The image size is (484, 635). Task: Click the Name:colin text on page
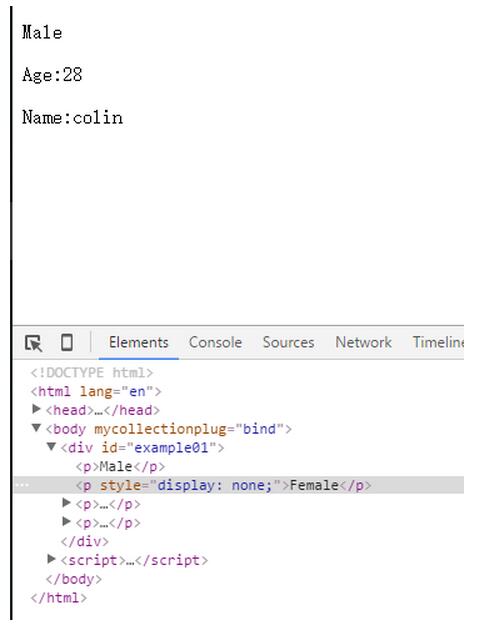coord(72,118)
